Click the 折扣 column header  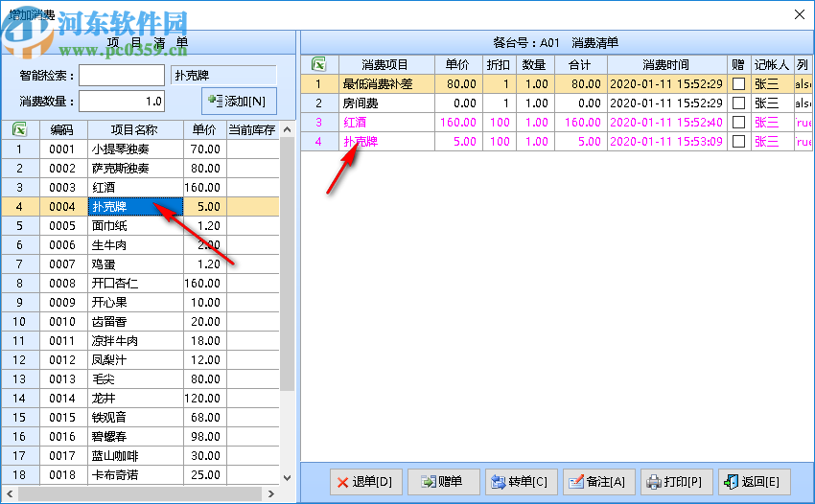[499, 64]
